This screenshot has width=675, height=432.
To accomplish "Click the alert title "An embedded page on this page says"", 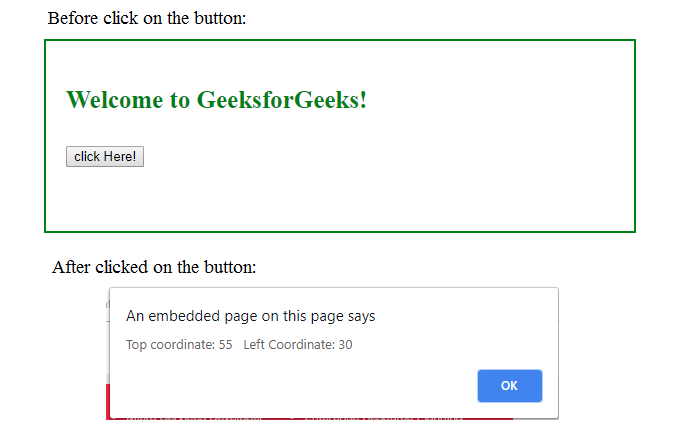I will click(x=250, y=316).
